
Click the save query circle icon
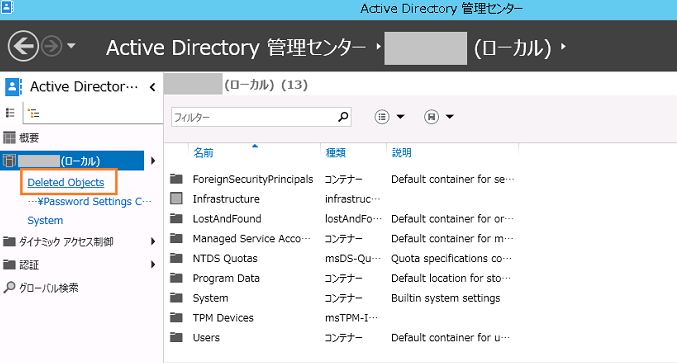(431, 117)
